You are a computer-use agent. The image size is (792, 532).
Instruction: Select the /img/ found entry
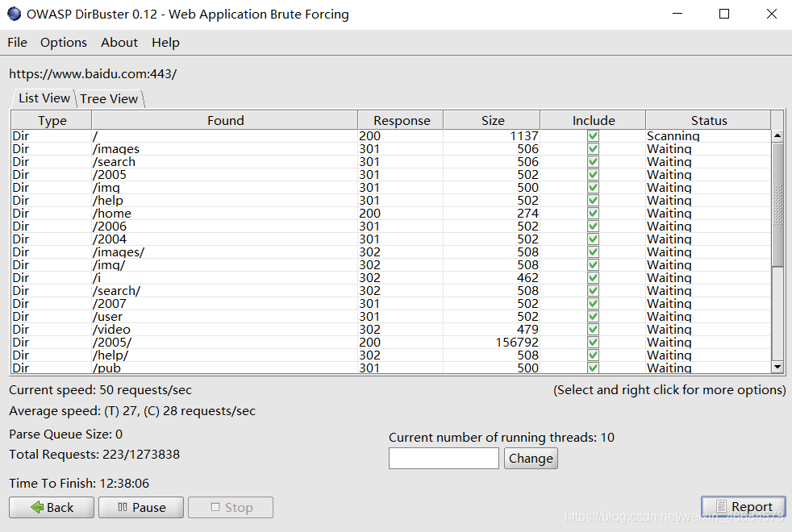point(109,265)
